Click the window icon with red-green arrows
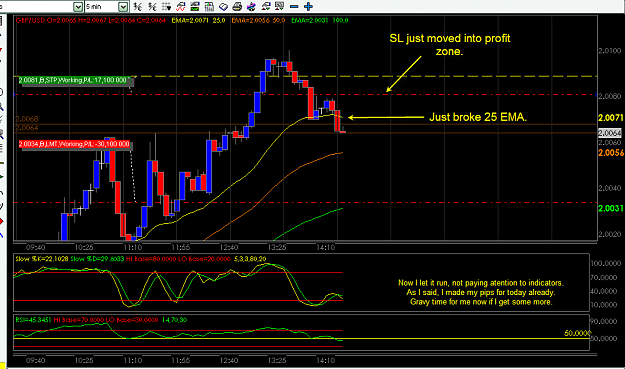Screen dimensions: 625x369 click(265, 6)
